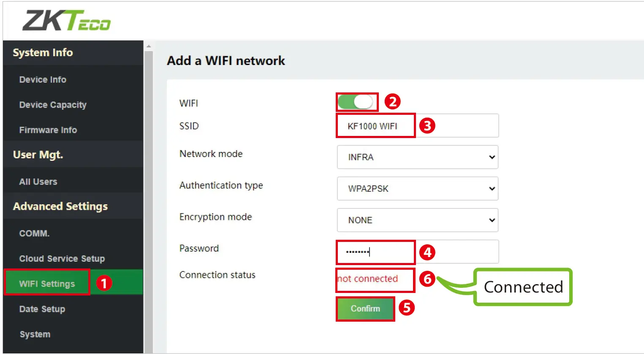Go to All Users
This screenshot has height=355, width=644.
click(x=38, y=182)
